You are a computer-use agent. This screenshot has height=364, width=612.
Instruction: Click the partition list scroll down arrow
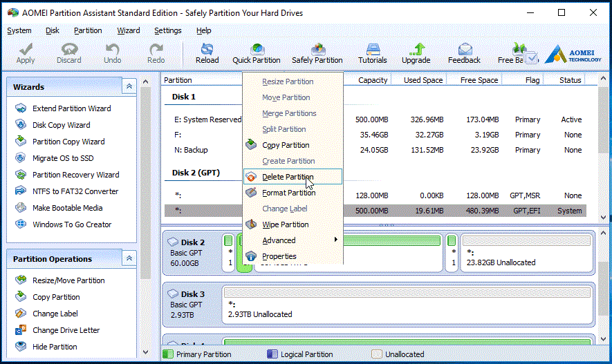coord(604,218)
